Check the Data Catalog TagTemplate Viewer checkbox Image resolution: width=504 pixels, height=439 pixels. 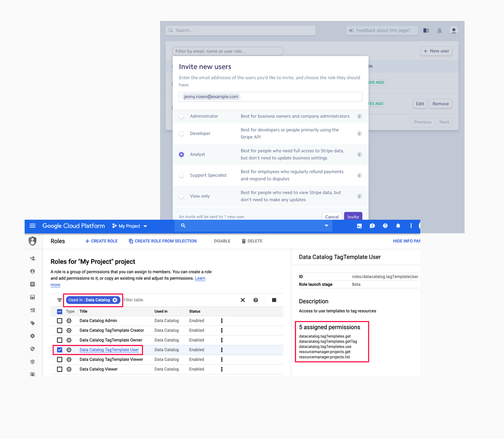(60, 359)
